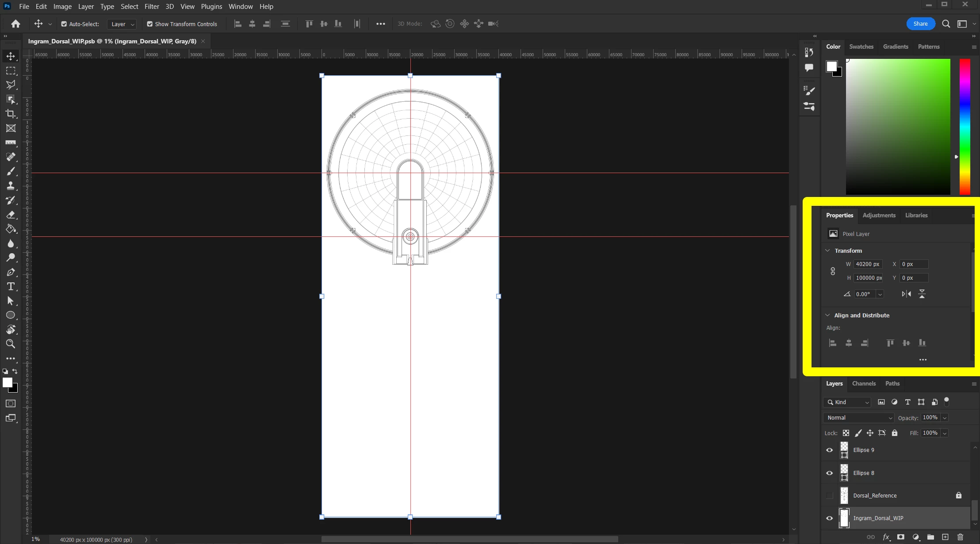Open the Filter menu
Screen dimensions: 980x544
tap(151, 7)
